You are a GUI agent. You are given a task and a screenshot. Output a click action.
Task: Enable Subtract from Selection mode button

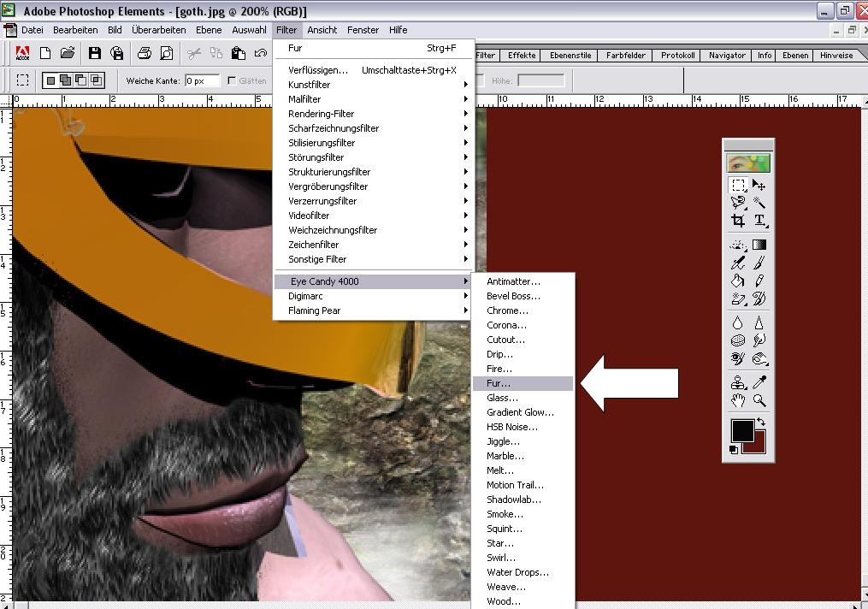(81, 81)
